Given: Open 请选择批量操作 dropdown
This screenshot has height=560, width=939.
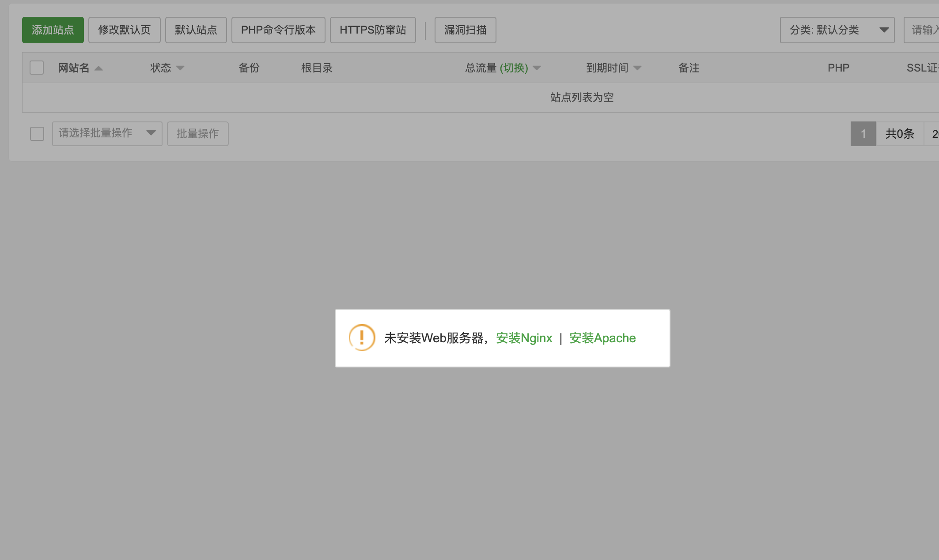Looking at the screenshot, I should pos(107,133).
